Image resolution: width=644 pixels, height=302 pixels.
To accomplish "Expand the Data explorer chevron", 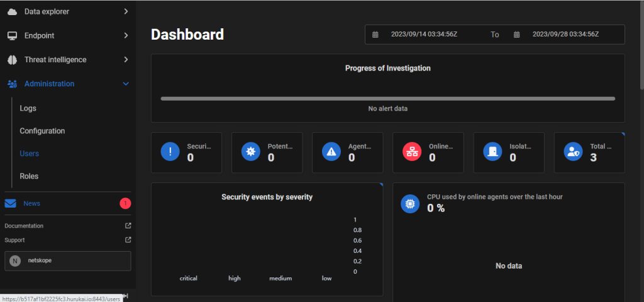I will [x=126, y=11].
